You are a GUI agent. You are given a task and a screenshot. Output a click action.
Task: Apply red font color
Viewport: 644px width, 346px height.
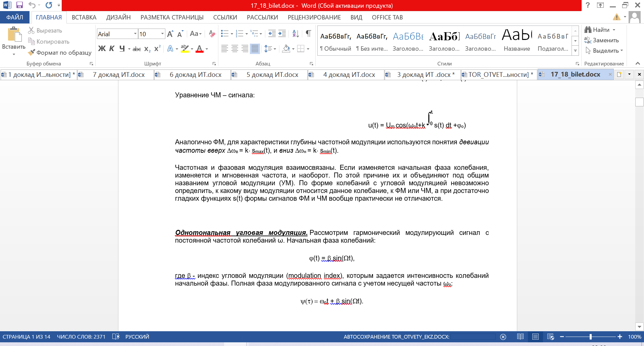pos(200,49)
